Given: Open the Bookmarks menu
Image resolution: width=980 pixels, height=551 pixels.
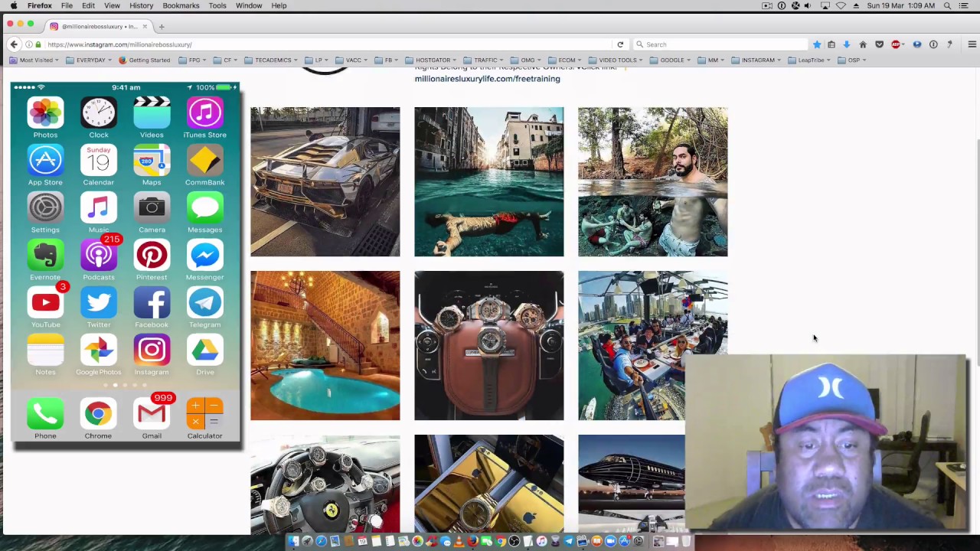Looking at the screenshot, I should [181, 5].
